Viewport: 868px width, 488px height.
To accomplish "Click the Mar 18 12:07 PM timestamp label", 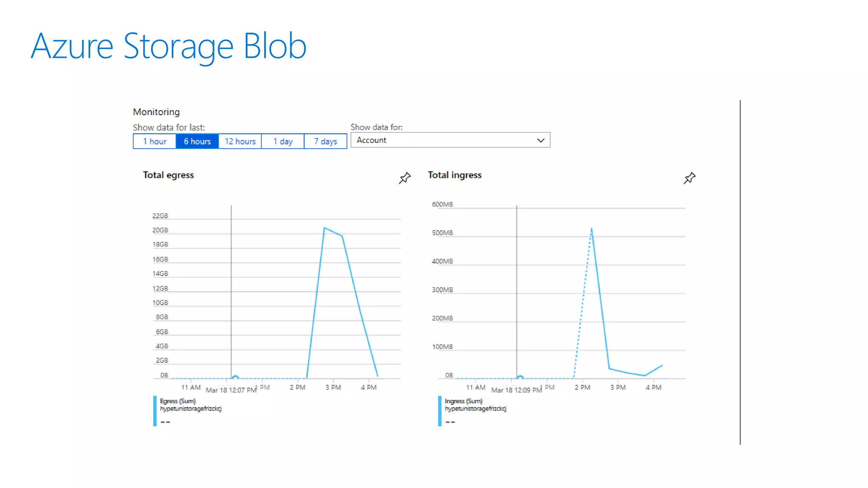I will pyautogui.click(x=231, y=390).
